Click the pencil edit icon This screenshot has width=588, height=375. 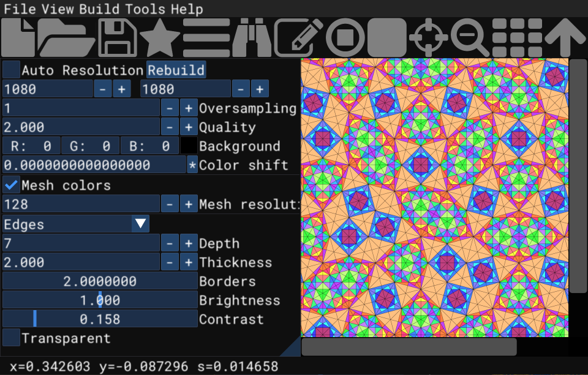[x=298, y=38]
